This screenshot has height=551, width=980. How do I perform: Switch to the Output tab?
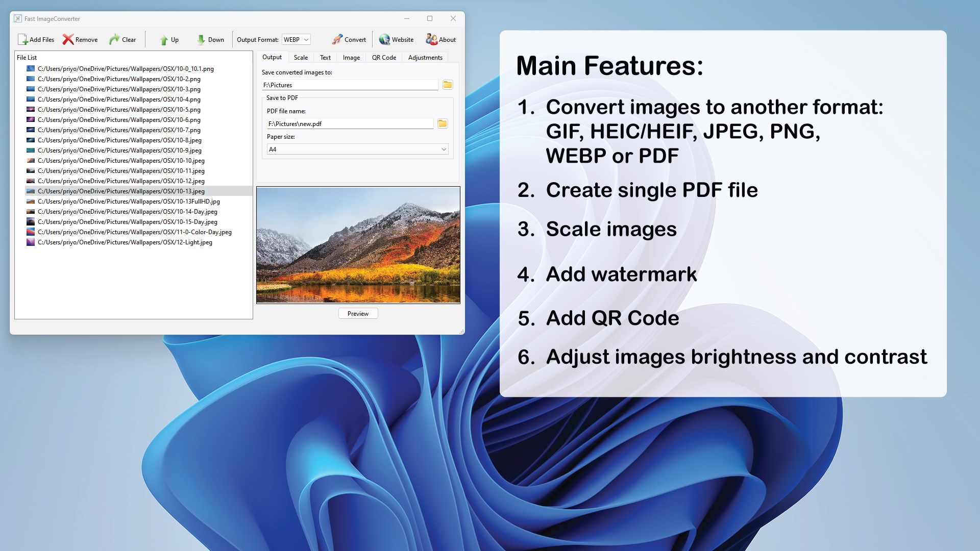tap(272, 57)
